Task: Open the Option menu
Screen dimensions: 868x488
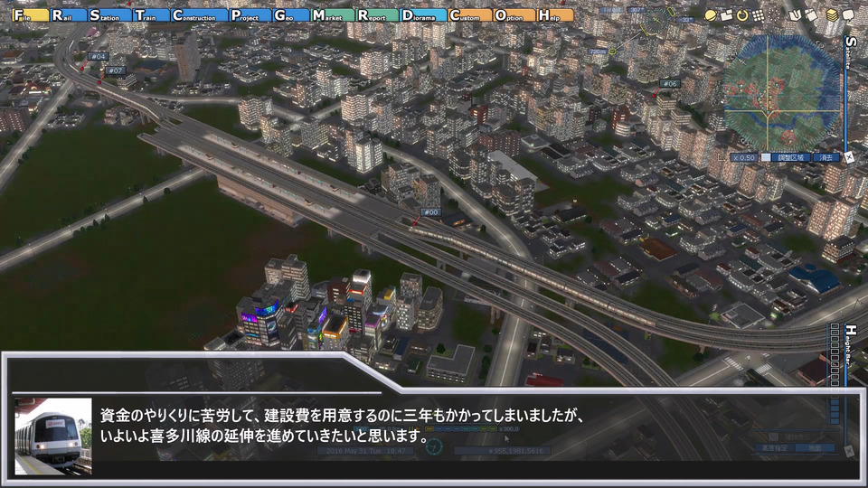Action: 514,15
